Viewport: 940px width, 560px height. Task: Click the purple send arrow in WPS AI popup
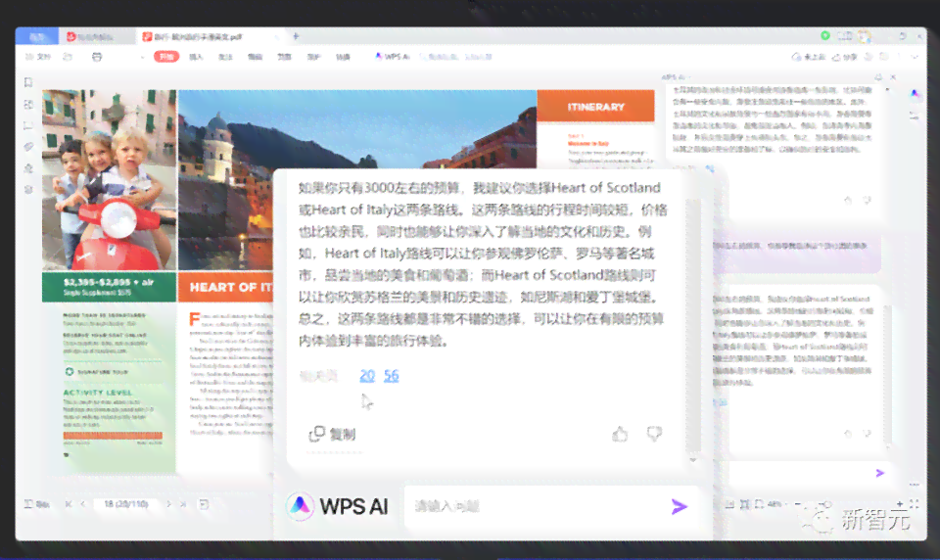click(679, 506)
